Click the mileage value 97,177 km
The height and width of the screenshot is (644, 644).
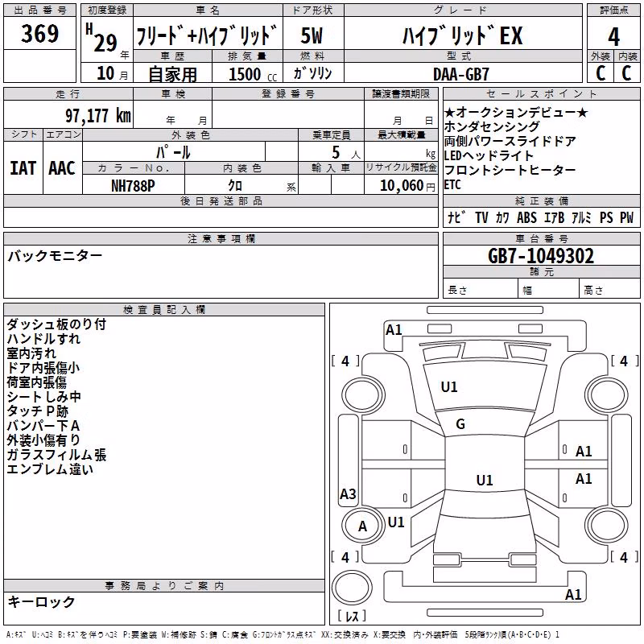tap(98, 116)
